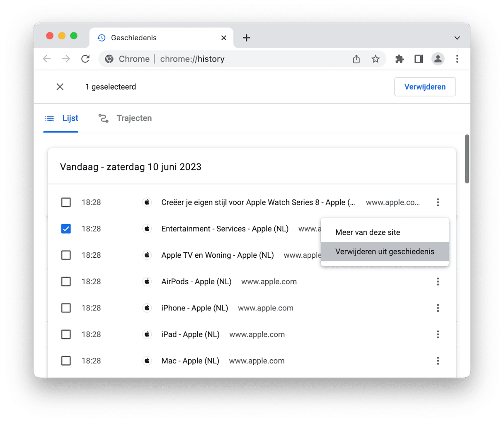This screenshot has height=422, width=504.
Task: Check the AirPods - Apple (NL) checkbox
Action: (x=66, y=282)
